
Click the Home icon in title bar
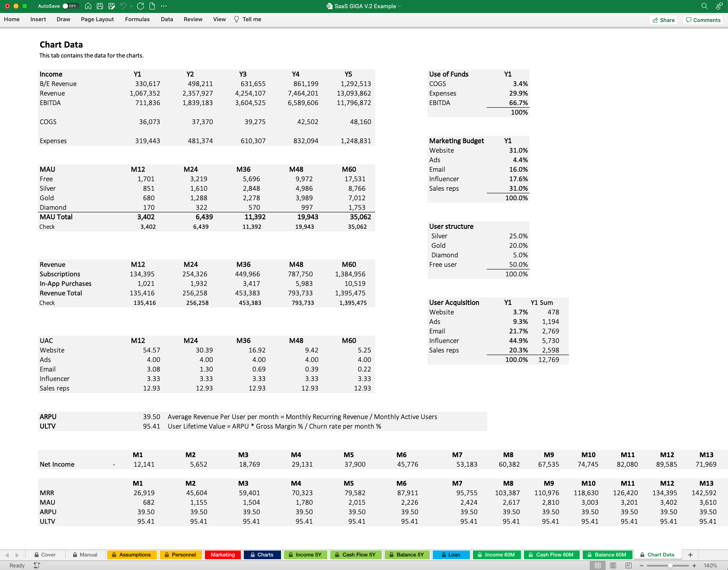pos(88,6)
